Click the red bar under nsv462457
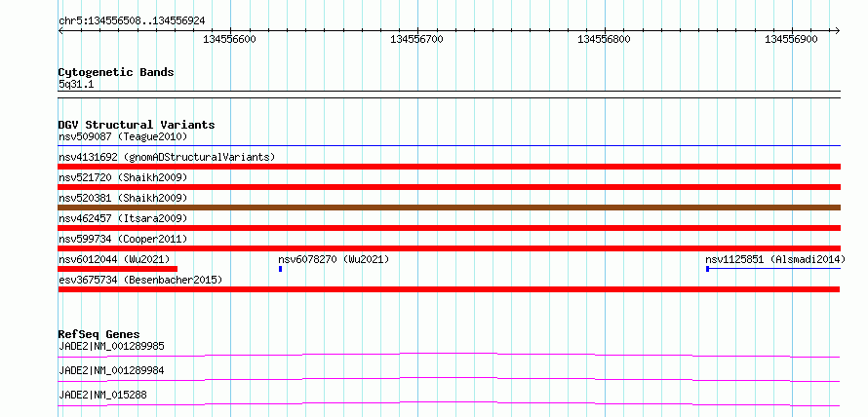Viewport: 868px width, 417px height. (450, 228)
